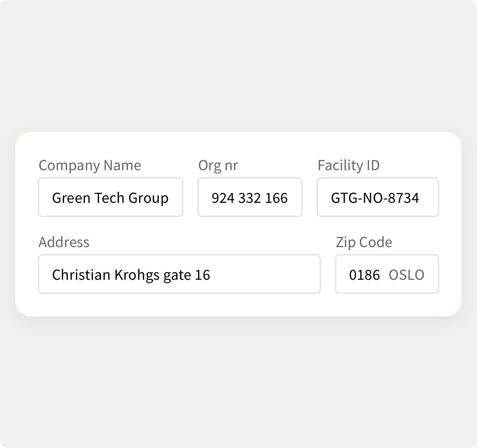Click the "0186" zip code value
Image resolution: width=477 pixels, height=448 pixels.
coord(364,275)
